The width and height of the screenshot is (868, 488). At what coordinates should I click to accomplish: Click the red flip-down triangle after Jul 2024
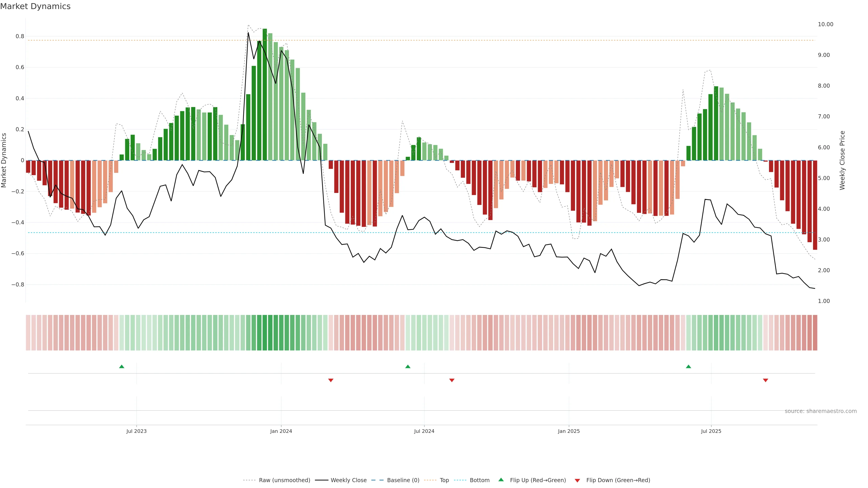(x=452, y=380)
